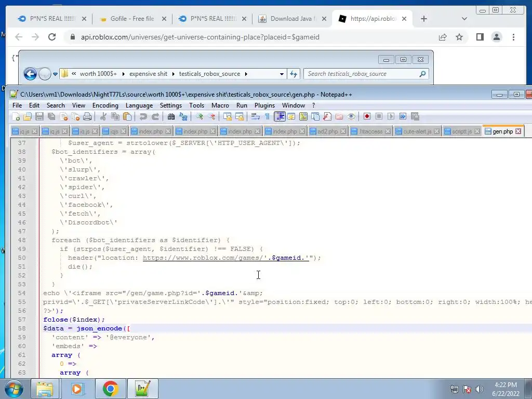Expand Explorer address bar history dropdown
The image size is (532, 399).
[282, 74]
